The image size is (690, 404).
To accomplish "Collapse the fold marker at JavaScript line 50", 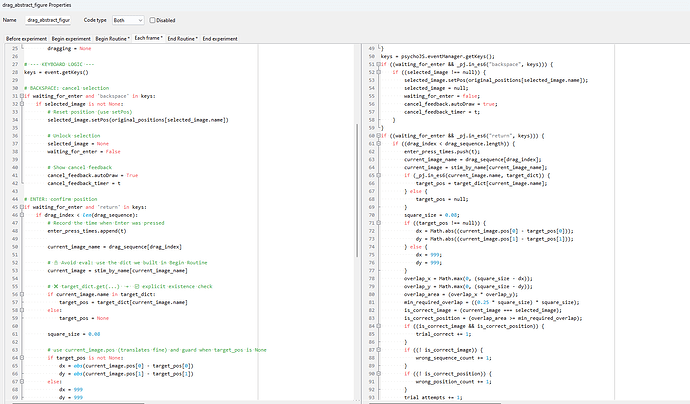I will coord(379,64).
